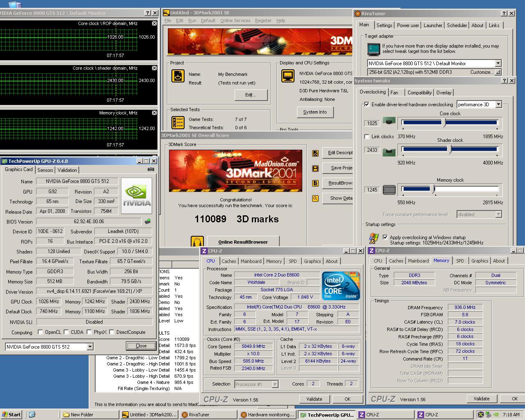Click the Shader clock slider handle
This screenshot has height=420, width=525.
coord(450,149)
